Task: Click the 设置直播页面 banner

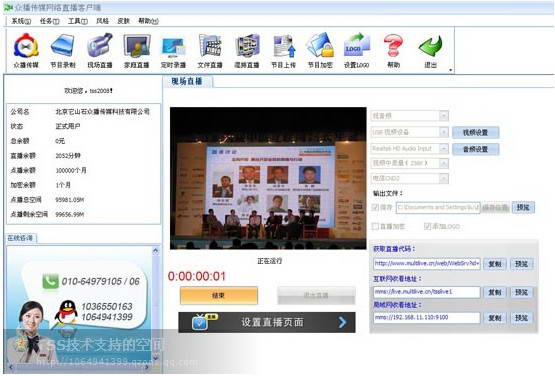Action: 267,322
